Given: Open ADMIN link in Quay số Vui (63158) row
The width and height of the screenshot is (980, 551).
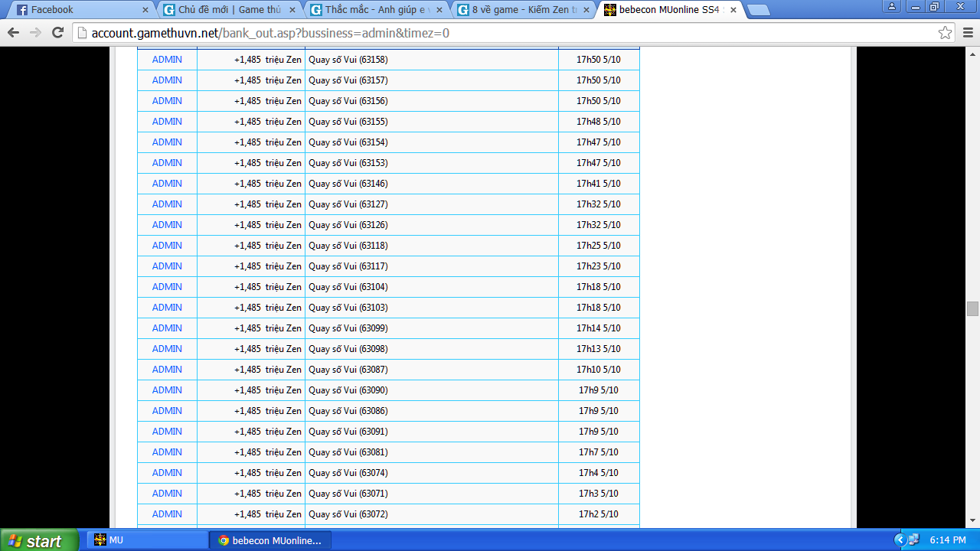Looking at the screenshot, I should [167, 60].
